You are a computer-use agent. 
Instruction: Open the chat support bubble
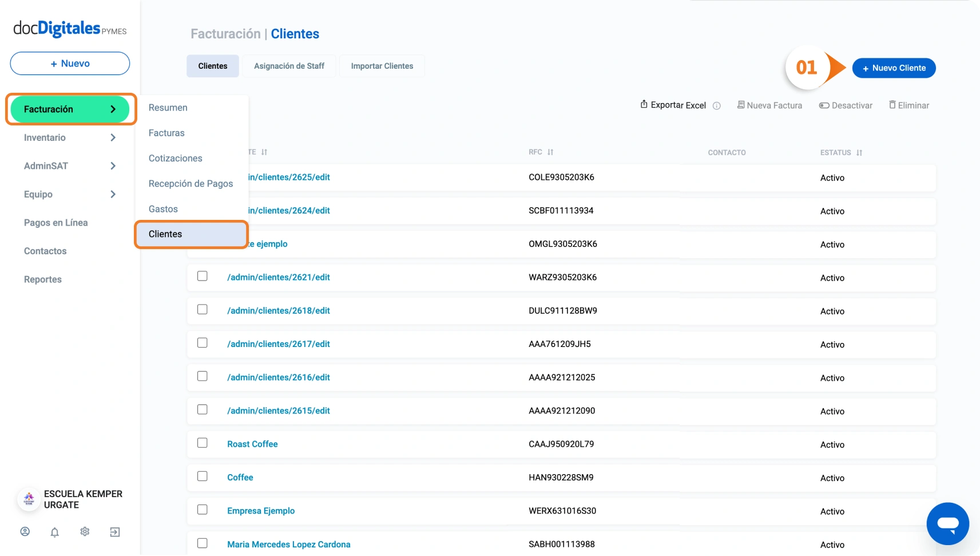point(947,523)
